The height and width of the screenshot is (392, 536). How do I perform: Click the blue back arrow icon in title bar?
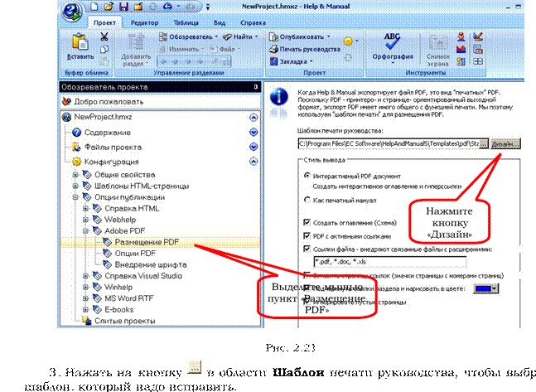167,6
